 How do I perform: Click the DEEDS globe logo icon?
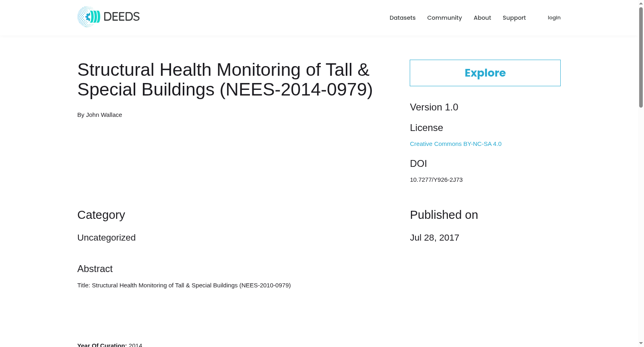[89, 17]
